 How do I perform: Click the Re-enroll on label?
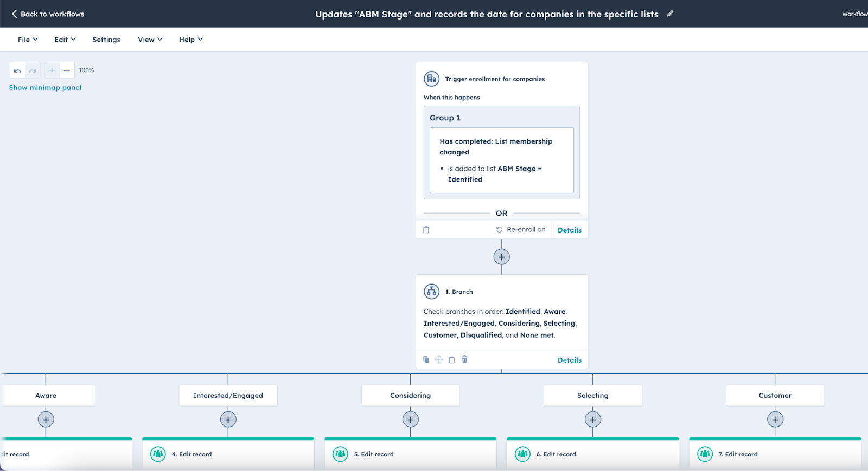point(526,230)
